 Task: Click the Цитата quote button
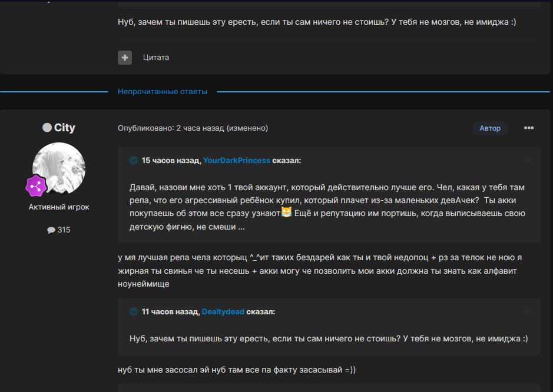click(x=155, y=57)
